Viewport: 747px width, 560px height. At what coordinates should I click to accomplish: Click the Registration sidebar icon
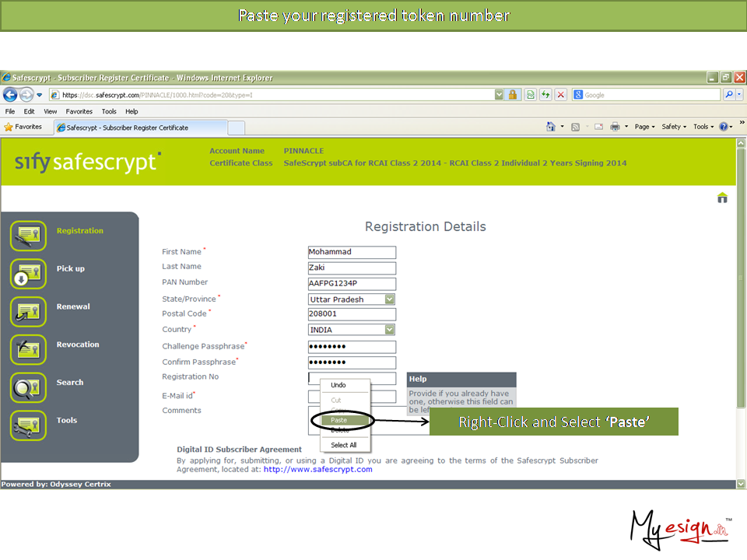coord(29,236)
